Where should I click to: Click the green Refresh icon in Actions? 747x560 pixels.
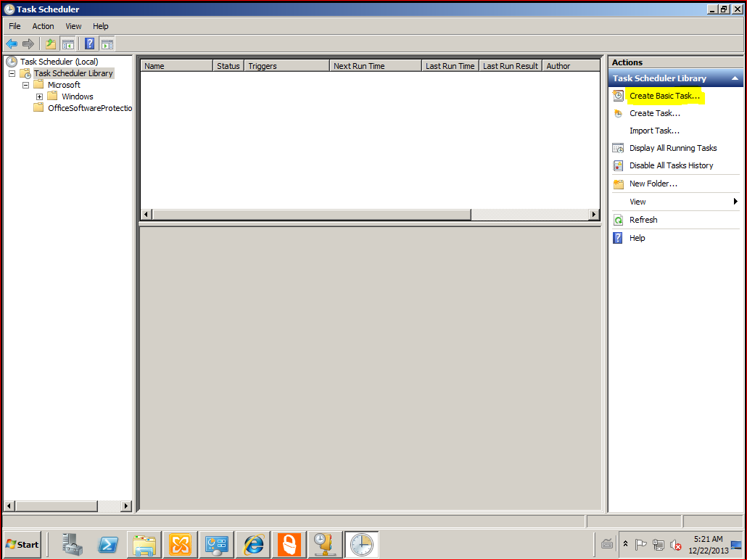click(x=618, y=220)
